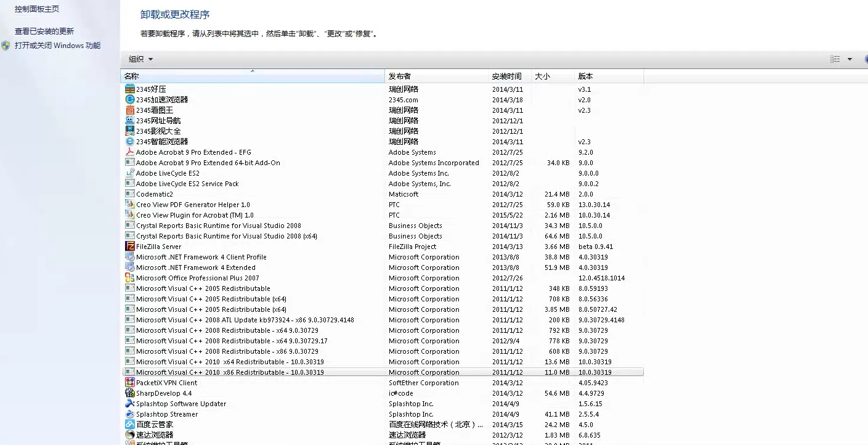Click publisher ic#code cell

click(x=401, y=393)
